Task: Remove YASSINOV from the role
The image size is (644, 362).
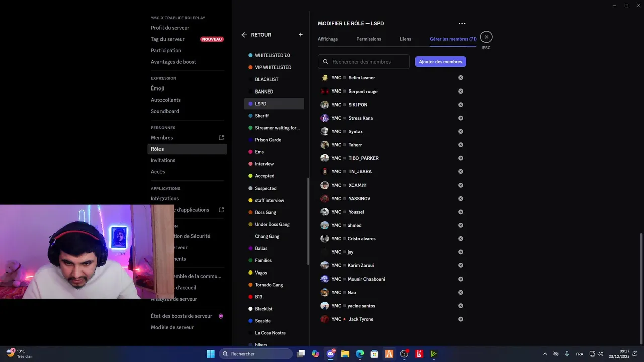Action: 460,199
